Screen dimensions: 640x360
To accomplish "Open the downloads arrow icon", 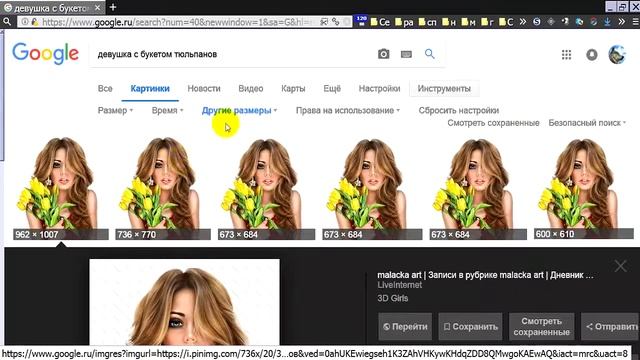I will (x=607, y=22).
